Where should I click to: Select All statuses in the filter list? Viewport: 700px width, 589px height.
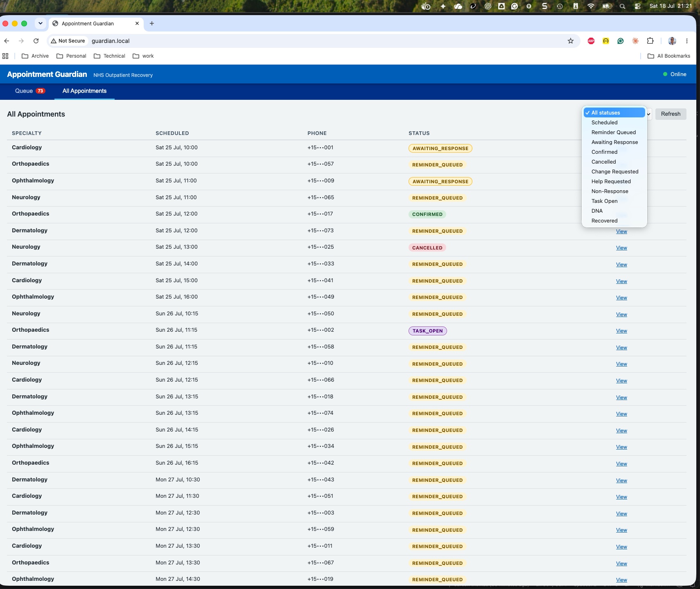pos(614,112)
